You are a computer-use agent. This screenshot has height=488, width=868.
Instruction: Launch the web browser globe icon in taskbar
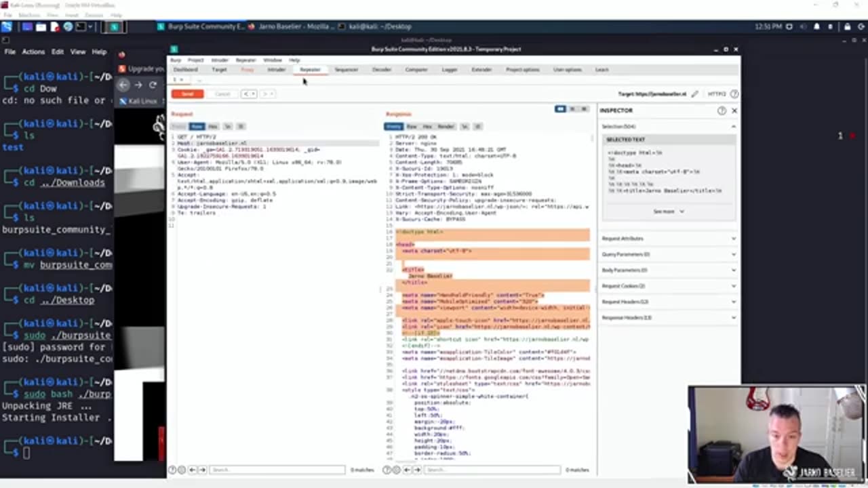(67, 27)
